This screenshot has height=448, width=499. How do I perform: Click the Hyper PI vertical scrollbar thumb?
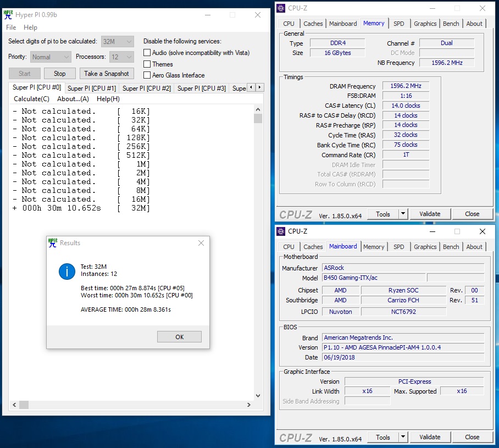pyautogui.click(x=258, y=118)
